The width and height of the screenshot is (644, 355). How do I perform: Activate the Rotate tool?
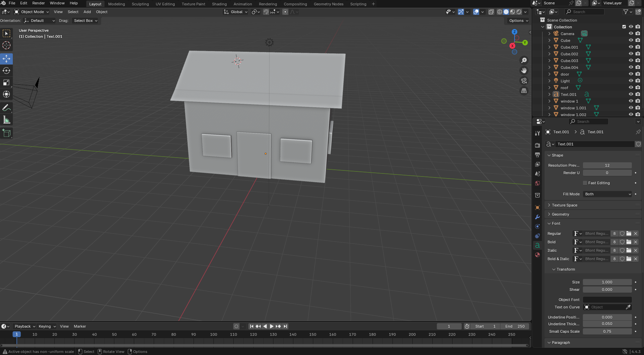point(6,71)
